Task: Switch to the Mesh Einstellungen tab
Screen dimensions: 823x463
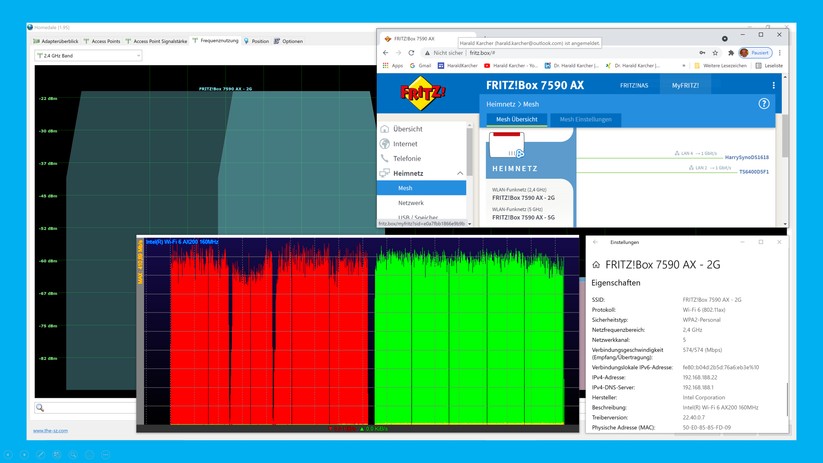Action: (x=585, y=120)
